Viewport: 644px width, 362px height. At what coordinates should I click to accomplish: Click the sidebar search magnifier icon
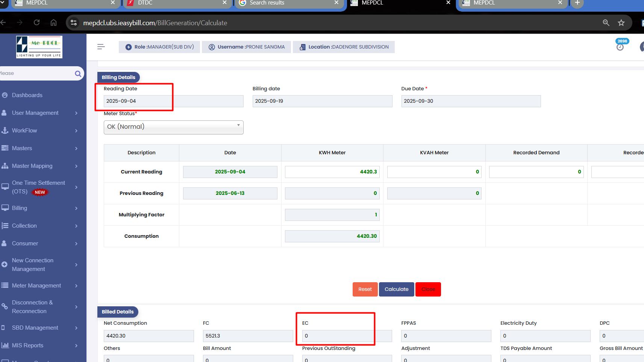78,74
